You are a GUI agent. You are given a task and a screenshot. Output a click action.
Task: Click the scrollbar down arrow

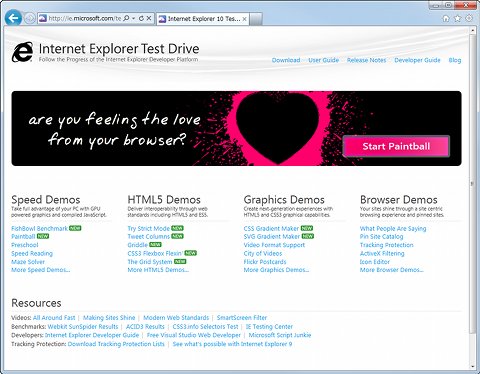coord(472,367)
